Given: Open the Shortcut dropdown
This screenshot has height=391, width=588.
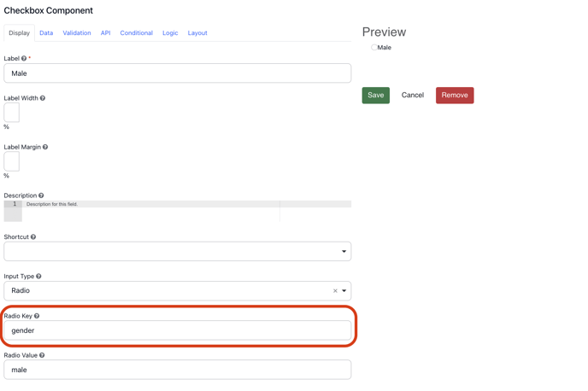Looking at the screenshot, I should click(x=177, y=251).
